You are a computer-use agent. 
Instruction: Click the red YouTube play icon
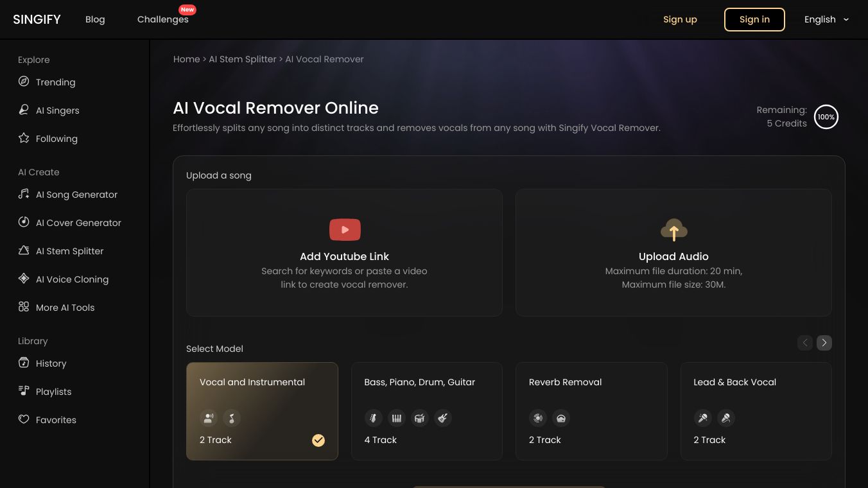345,230
